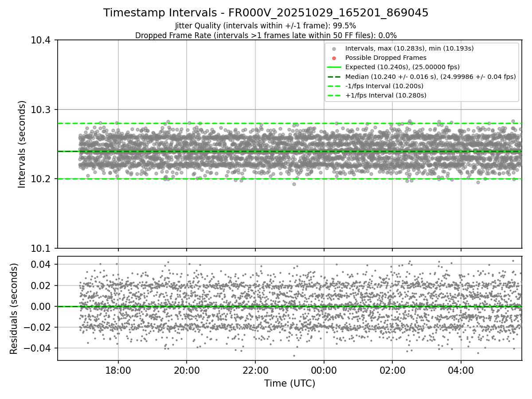Image resolution: width=532 pixels, height=399 pixels.
Task: Click the 'Dropped Frame Rate' 0.0% subtitle line
Action: pos(266,35)
